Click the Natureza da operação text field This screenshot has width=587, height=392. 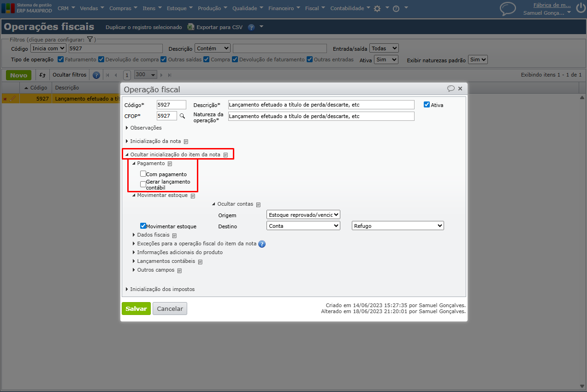[321, 116]
